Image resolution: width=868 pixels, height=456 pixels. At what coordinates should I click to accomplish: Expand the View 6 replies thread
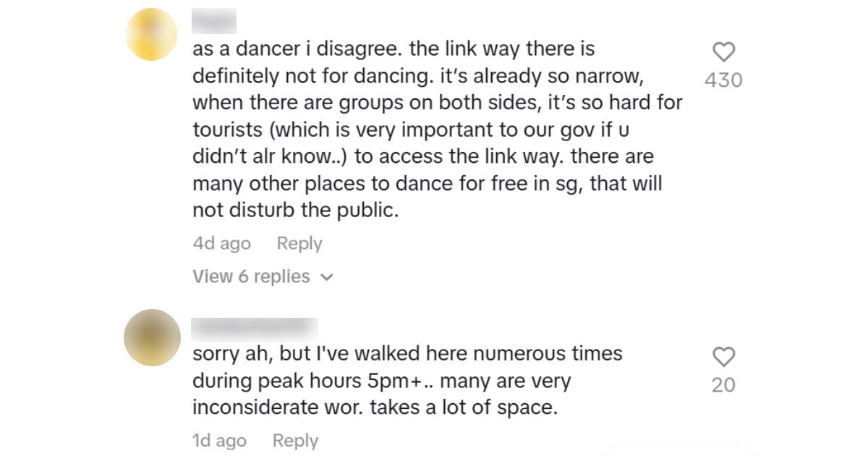click(251, 276)
